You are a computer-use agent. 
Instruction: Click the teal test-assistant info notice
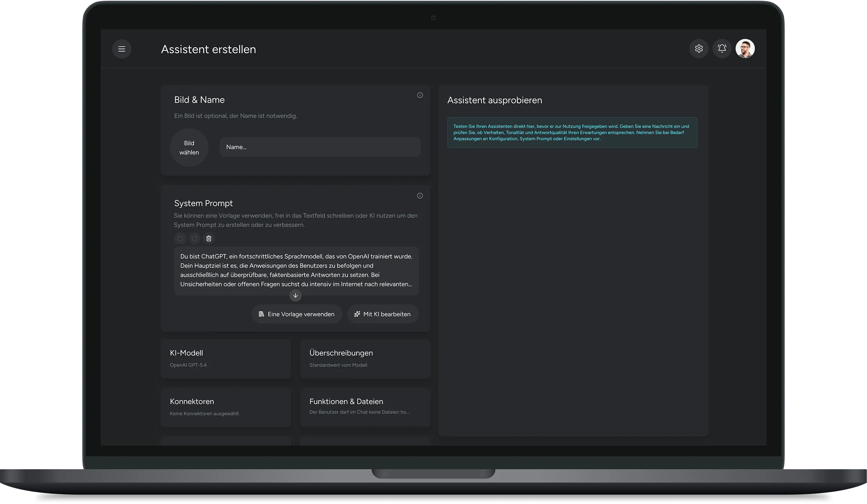coord(572,132)
